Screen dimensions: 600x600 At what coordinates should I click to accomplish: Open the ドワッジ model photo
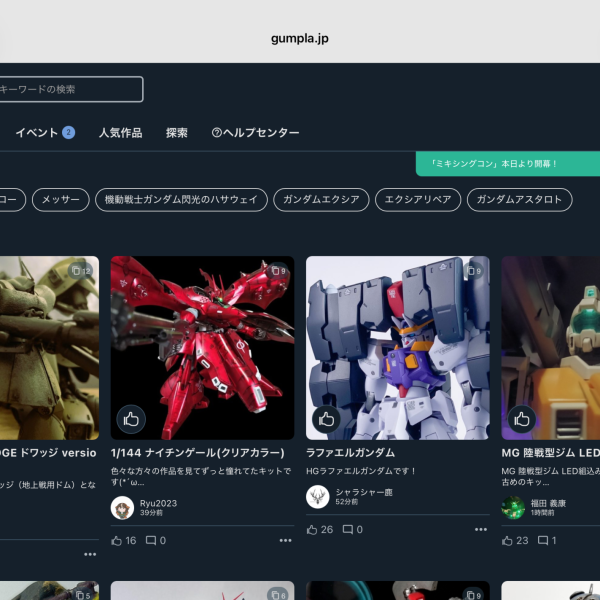[49, 348]
